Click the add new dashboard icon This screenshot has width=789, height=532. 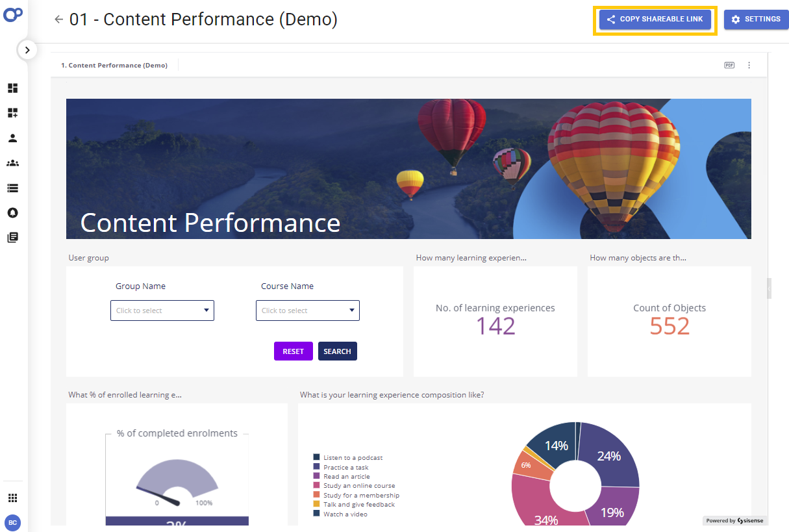(x=13, y=112)
